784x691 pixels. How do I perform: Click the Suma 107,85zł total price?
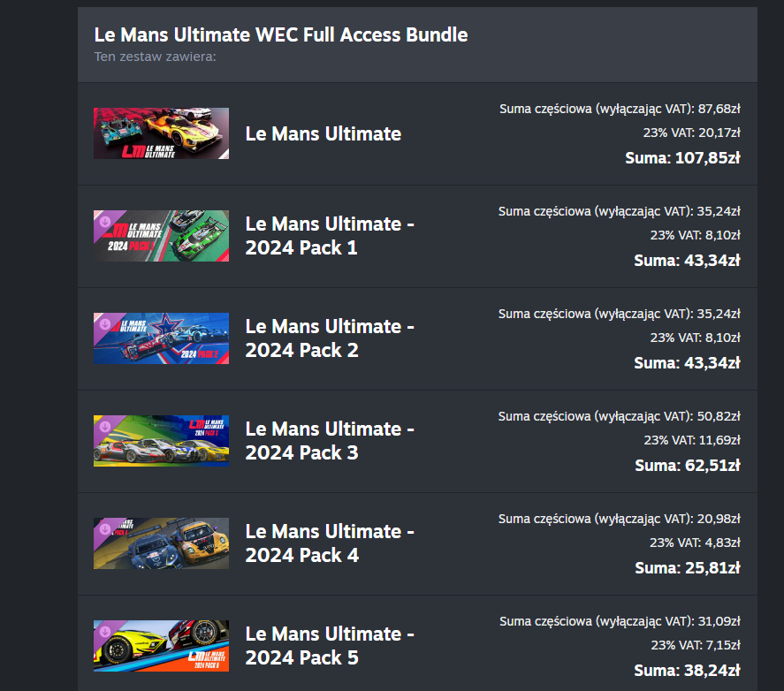pyautogui.click(x=682, y=158)
